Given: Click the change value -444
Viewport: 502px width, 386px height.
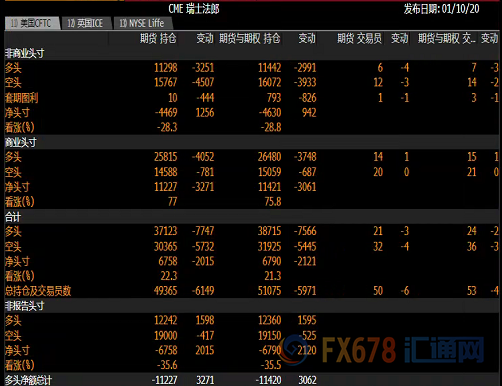Looking at the screenshot, I should tap(205, 98).
